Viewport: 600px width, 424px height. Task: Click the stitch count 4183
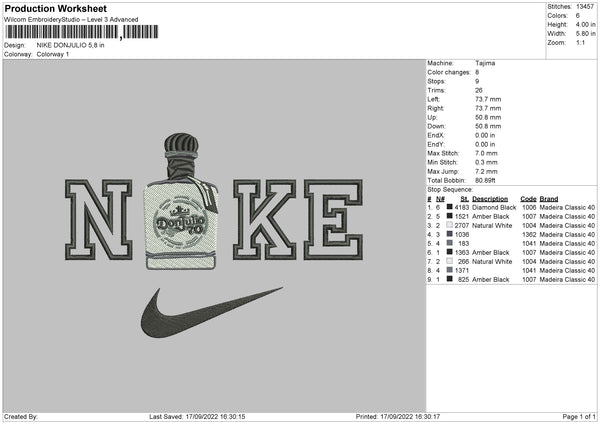coord(461,207)
